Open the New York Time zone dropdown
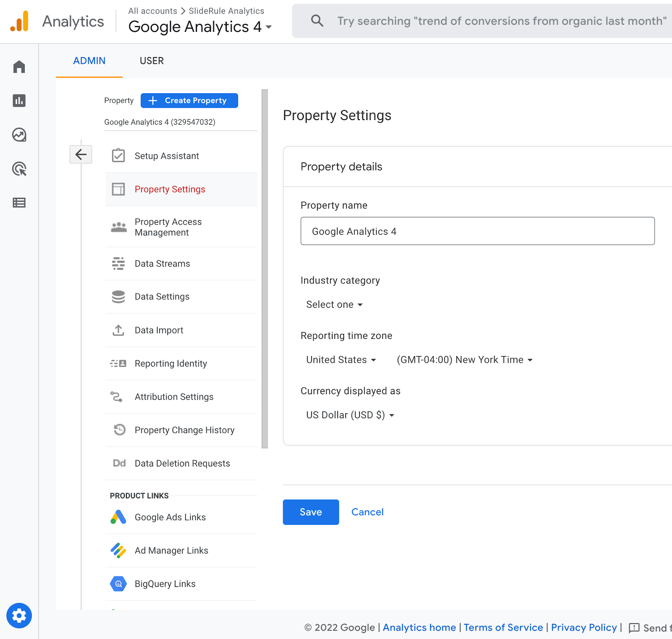The width and height of the screenshot is (672, 639). (x=465, y=360)
